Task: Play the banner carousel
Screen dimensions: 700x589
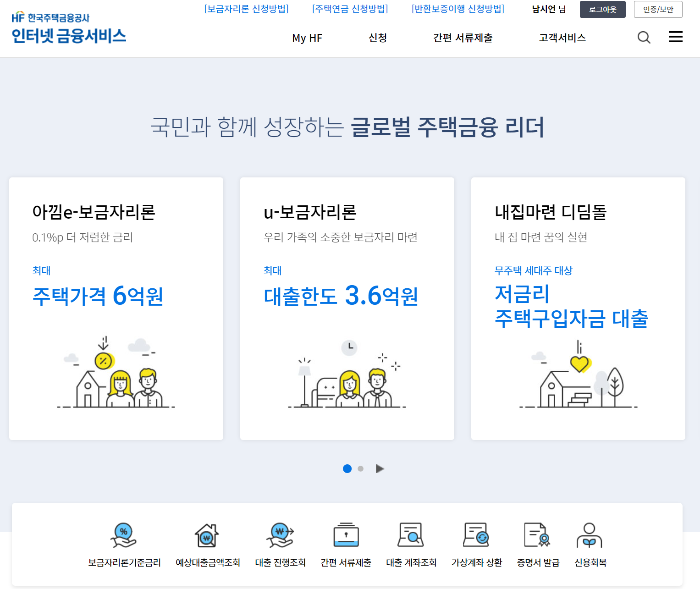Action: (380, 468)
